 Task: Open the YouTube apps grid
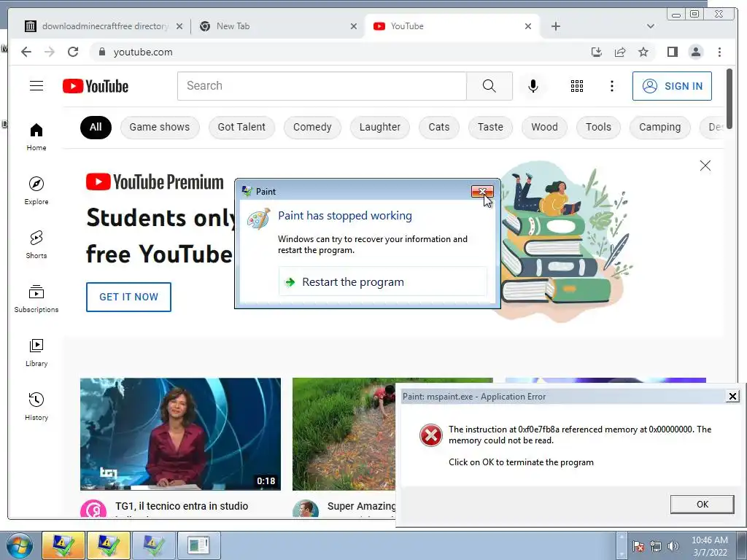577,86
